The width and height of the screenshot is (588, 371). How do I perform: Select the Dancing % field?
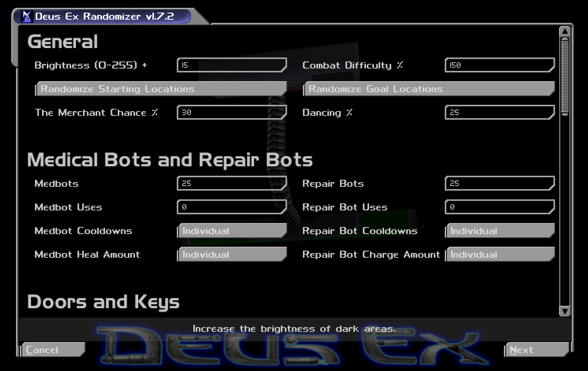499,112
